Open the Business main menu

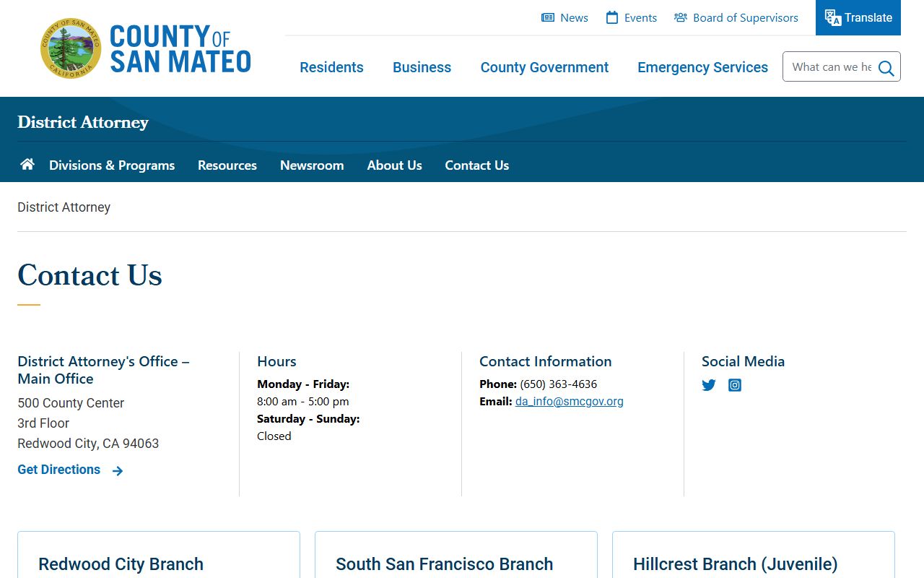[x=422, y=67]
